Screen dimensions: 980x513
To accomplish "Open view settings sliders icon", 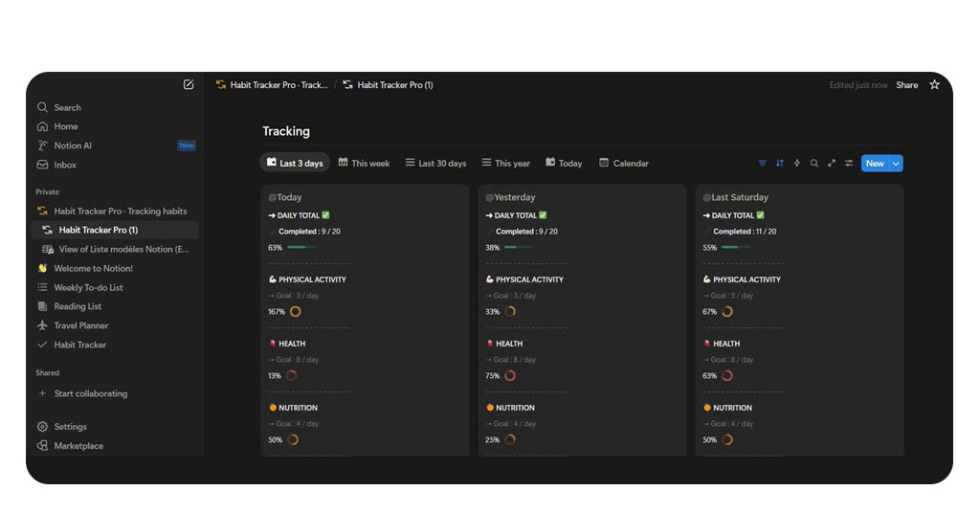I will pyautogui.click(x=849, y=164).
